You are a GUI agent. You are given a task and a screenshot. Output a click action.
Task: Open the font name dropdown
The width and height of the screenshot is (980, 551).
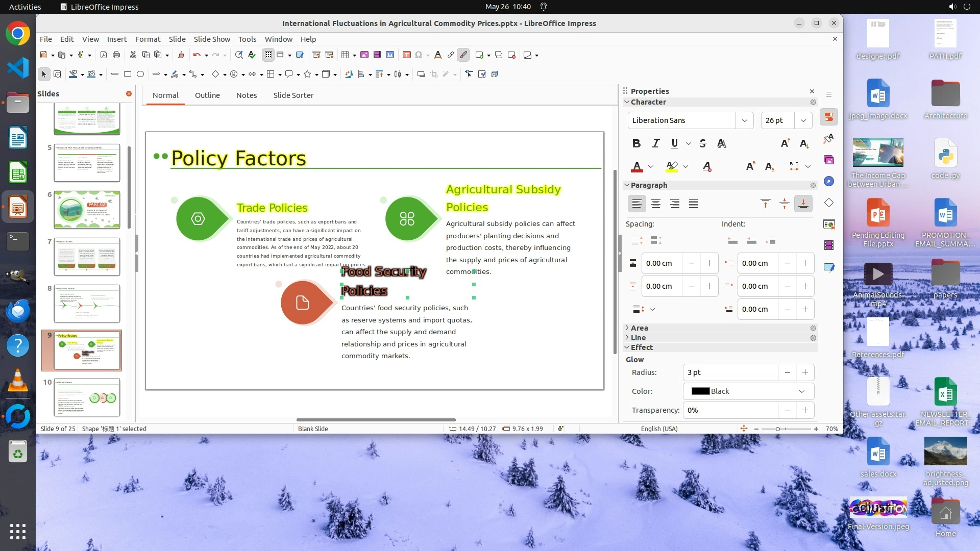click(744, 120)
